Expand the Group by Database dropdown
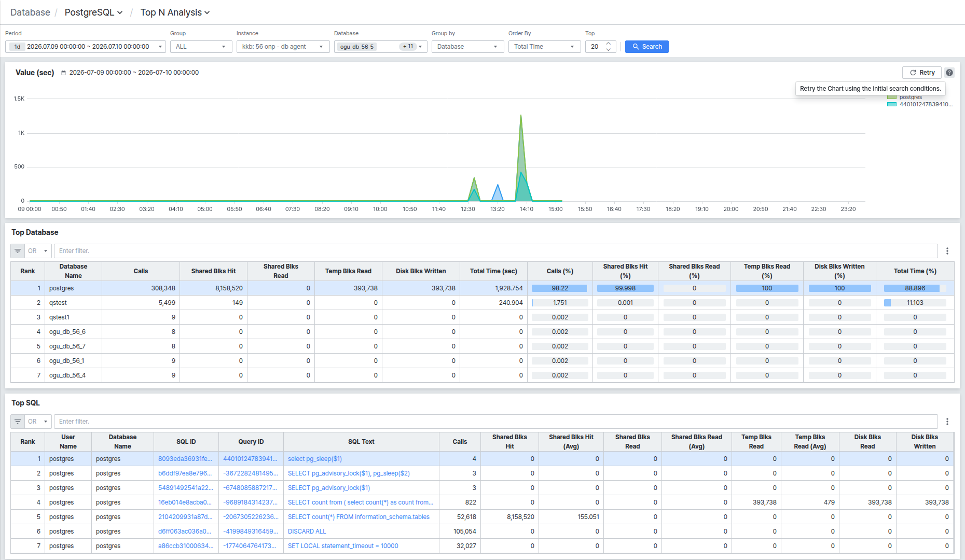 click(467, 47)
